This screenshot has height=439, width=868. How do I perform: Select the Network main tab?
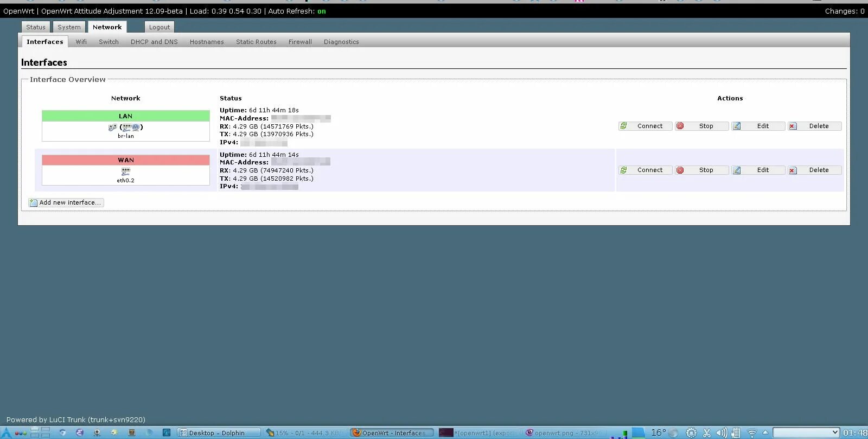click(107, 27)
